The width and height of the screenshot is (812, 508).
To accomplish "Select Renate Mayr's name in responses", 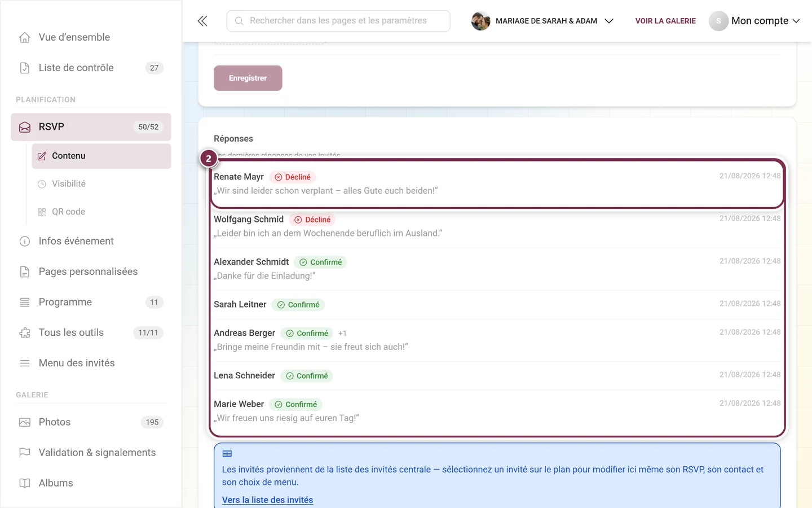I will [x=239, y=177].
